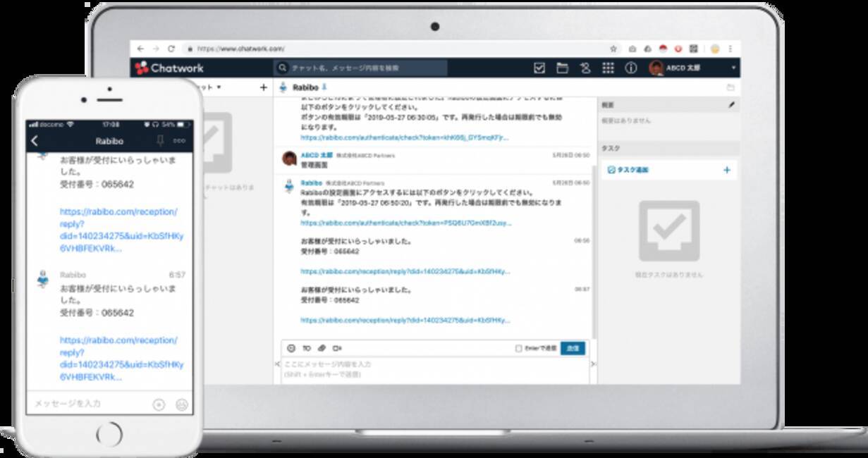This screenshot has width=868, height=458.
Task: Collapse right panel using arrow beside message box
Action: [x=593, y=364]
